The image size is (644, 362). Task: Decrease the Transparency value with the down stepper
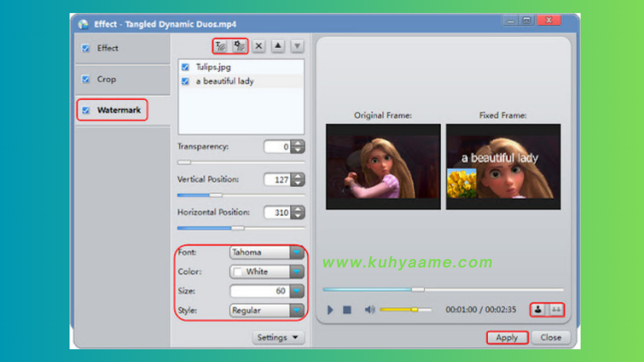pyautogui.click(x=298, y=150)
